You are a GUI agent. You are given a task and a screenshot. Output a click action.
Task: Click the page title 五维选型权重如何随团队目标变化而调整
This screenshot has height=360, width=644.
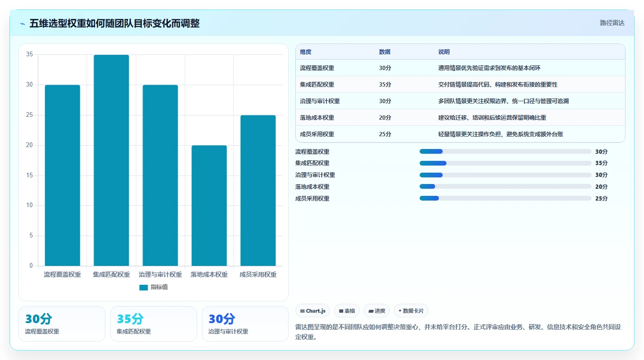point(114,24)
